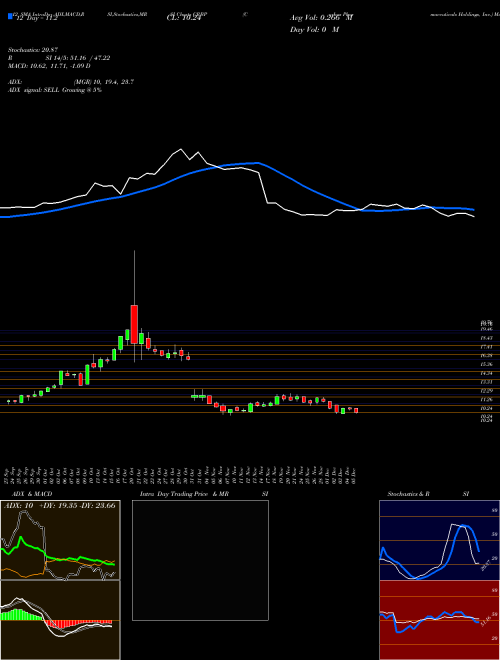Click the last red candlestick on the chart
Image resolution: width=500 pixels, height=660 pixels.
(x=356, y=410)
